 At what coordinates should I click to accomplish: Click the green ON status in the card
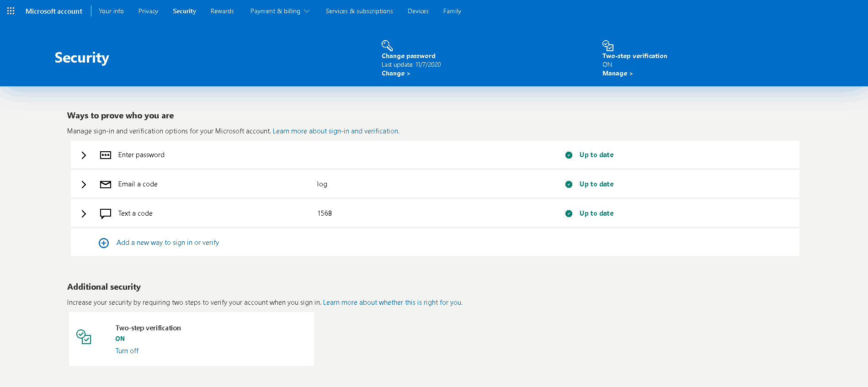pos(120,339)
